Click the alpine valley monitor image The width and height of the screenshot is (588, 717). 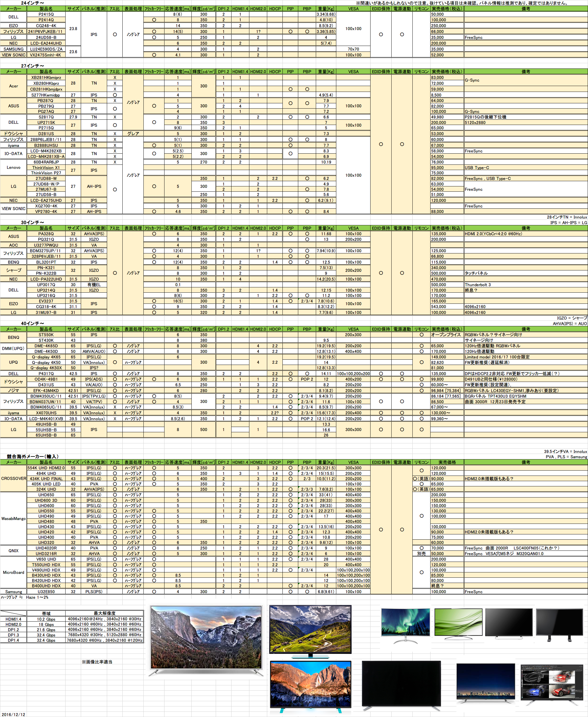coord(310,632)
